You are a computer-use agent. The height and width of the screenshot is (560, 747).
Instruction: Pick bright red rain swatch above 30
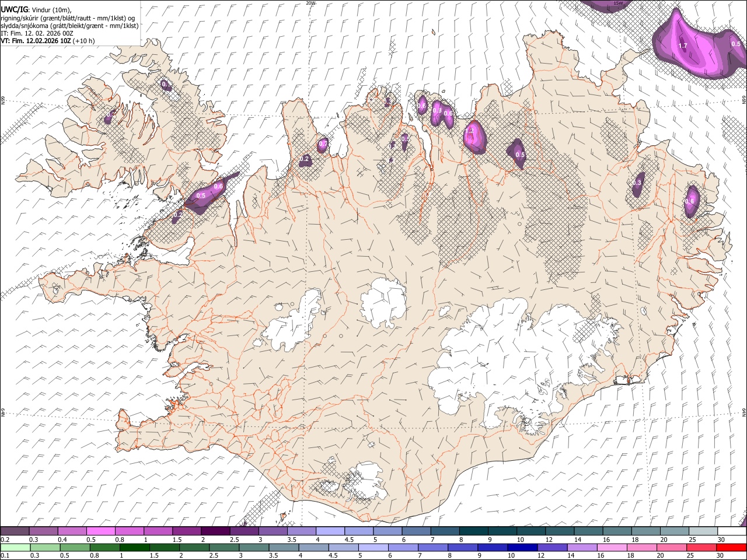[731, 547]
